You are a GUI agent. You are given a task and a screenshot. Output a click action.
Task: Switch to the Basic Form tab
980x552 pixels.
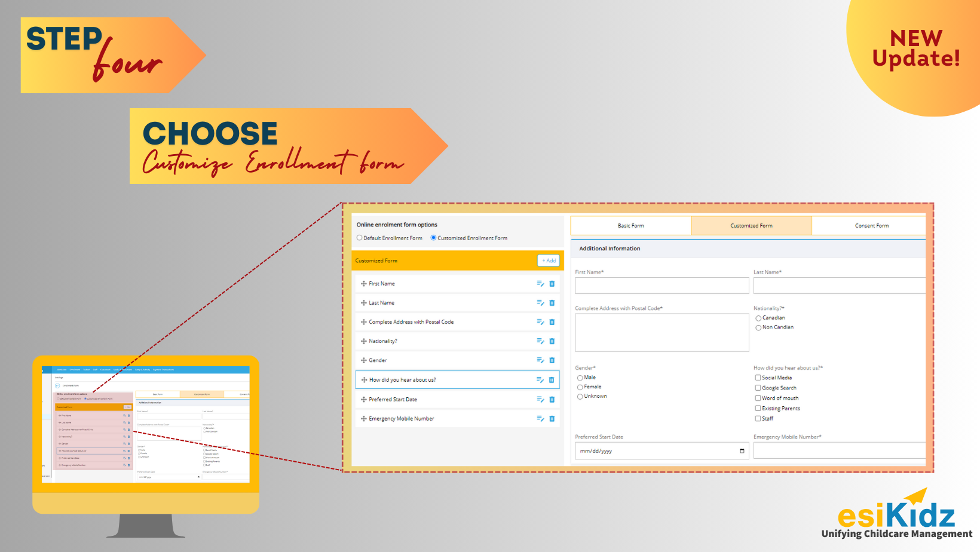point(631,226)
